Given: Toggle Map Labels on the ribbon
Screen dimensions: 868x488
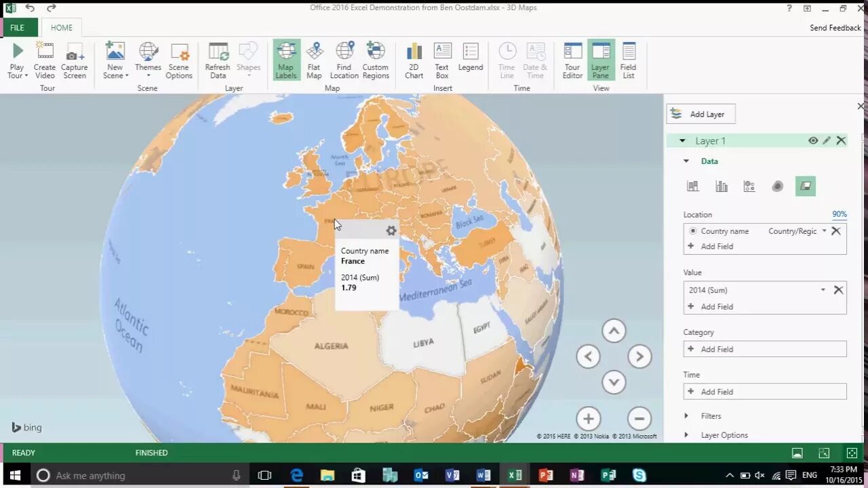Looking at the screenshot, I should pos(286,60).
